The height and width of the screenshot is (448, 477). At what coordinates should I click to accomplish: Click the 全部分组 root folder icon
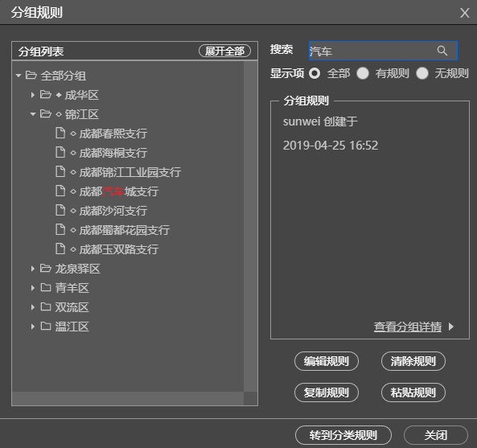[x=31, y=75]
